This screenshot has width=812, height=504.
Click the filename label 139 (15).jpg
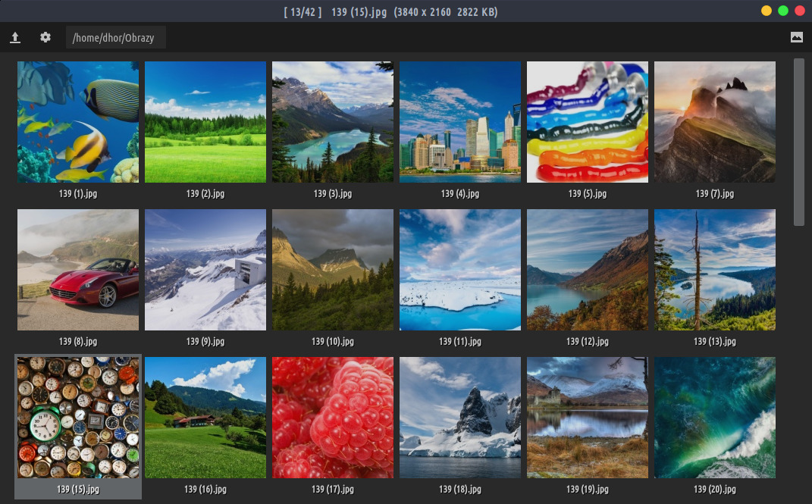tap(78, 489)
